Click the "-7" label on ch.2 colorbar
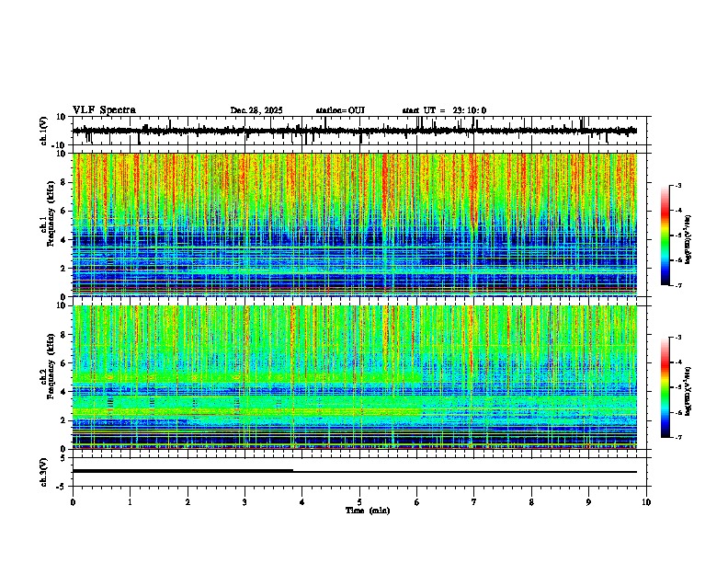The width and height of the screenshot is (728, 563). click(x=677, y=437)
